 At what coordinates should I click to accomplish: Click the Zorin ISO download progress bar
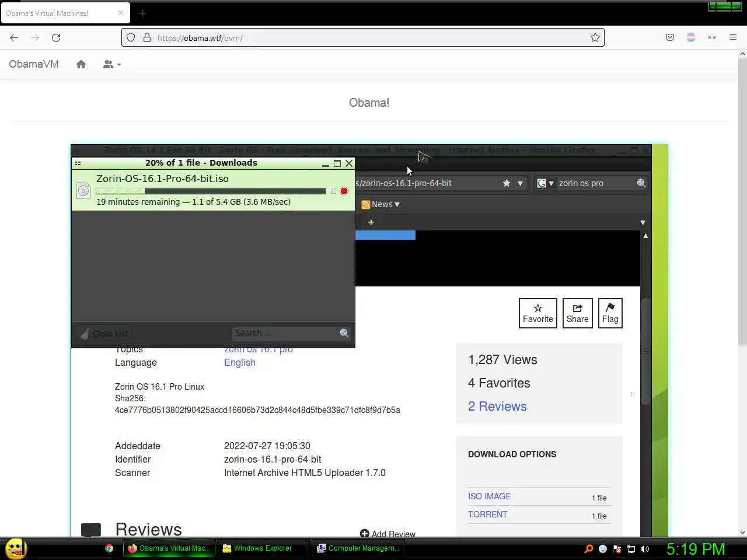211,191
